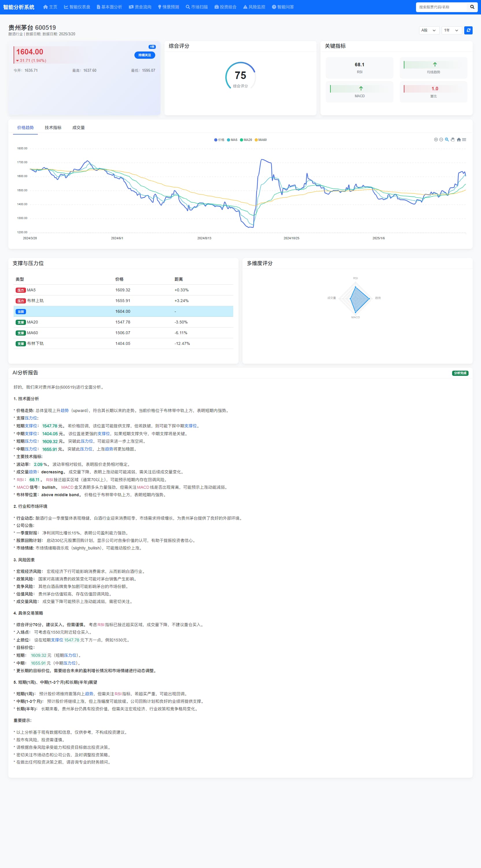481x868 pixels.
Task: Click the MACD up-arrow icon
Action: pos(361,88)
